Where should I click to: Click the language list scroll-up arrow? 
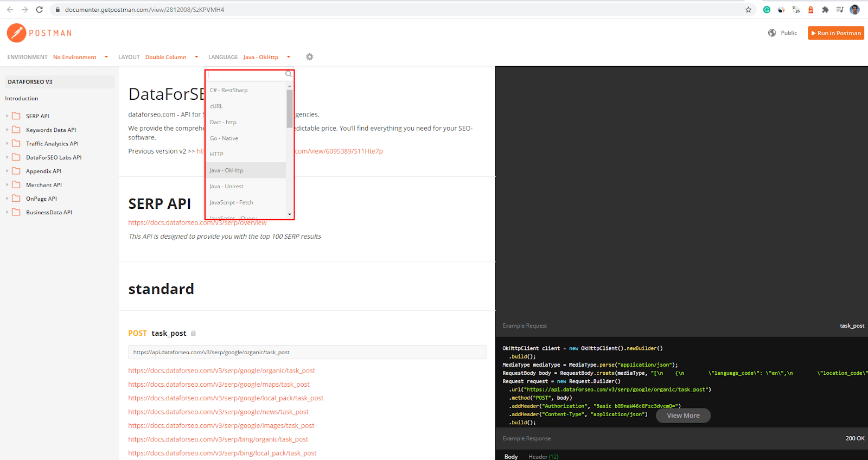[290, 86]
